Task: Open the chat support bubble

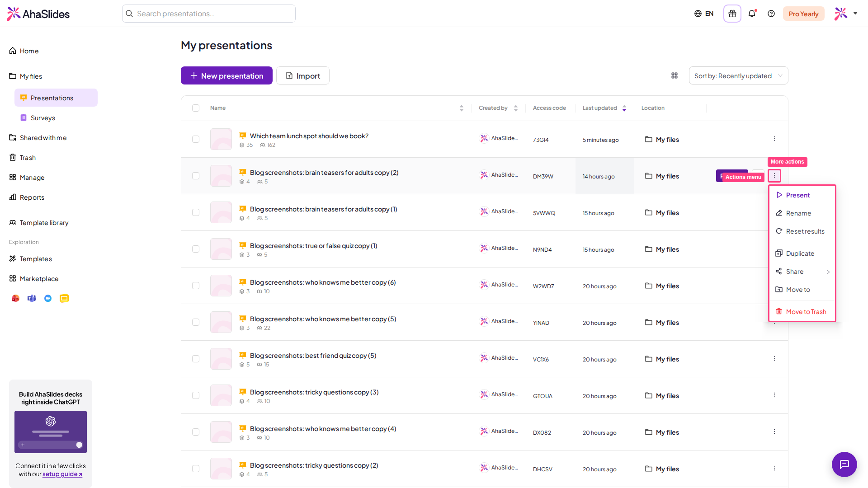Action: click(x=844, y=464)
